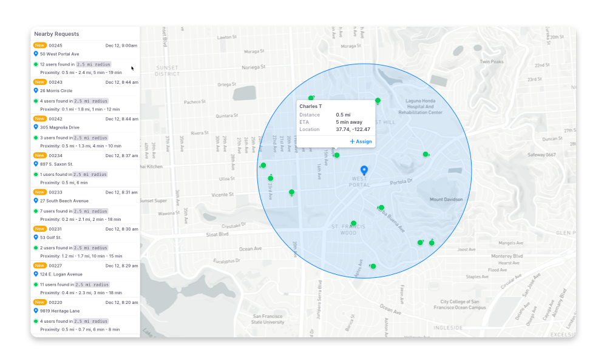Open request number 00233
This screenshot has width=607, height=364.
coord(55,192)
